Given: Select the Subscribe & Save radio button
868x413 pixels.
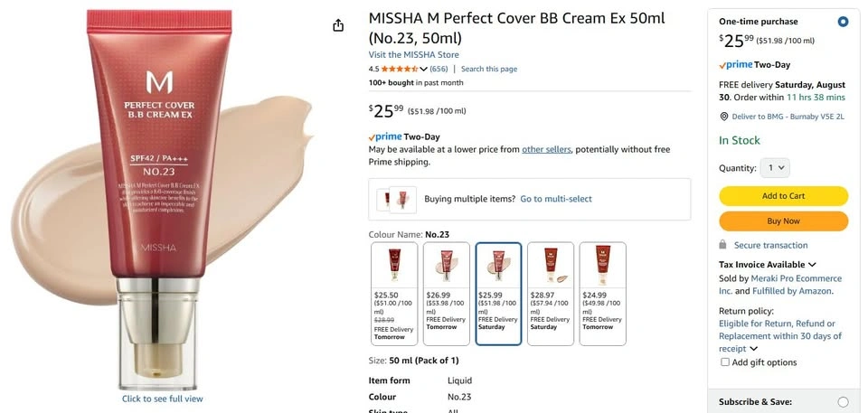Looking at the screenshot, I should [x=843, y=402].
